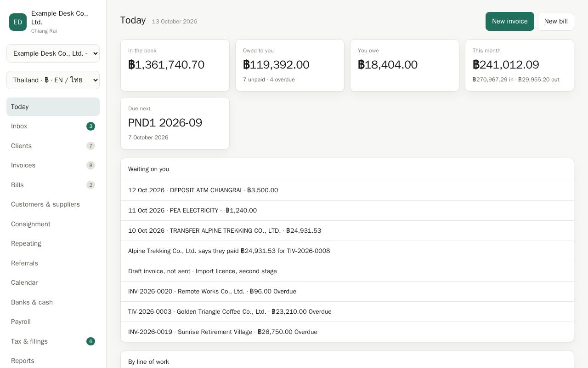This screenshot has height=368, width=588.
Task: Click the Invoices count badge showing 8
Action: [90, 165]
